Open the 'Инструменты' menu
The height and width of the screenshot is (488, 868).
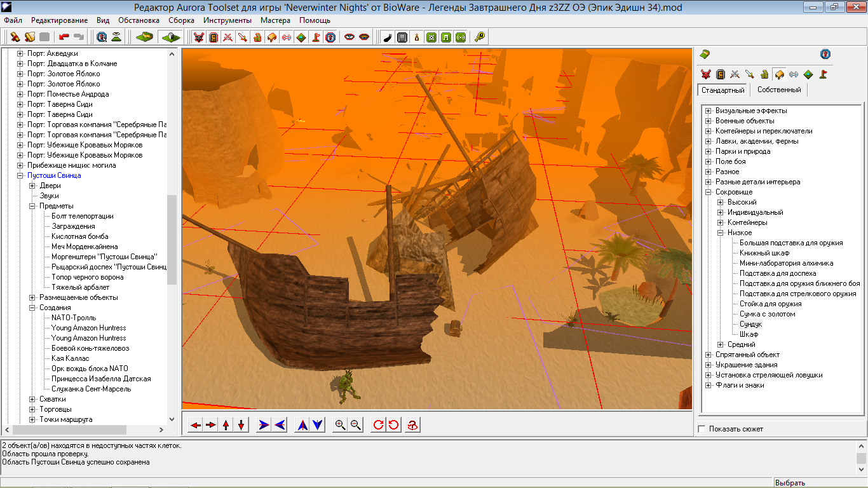pos(227,20)
